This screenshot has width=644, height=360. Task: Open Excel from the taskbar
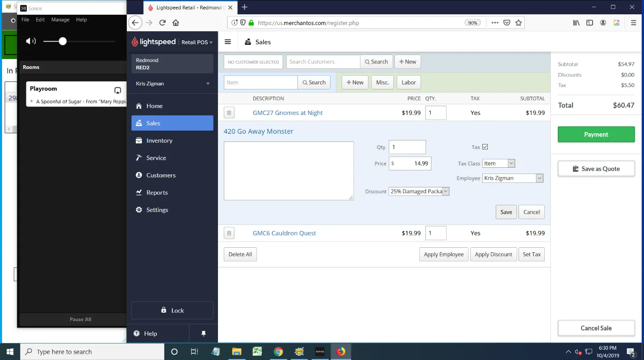[257, 352]
